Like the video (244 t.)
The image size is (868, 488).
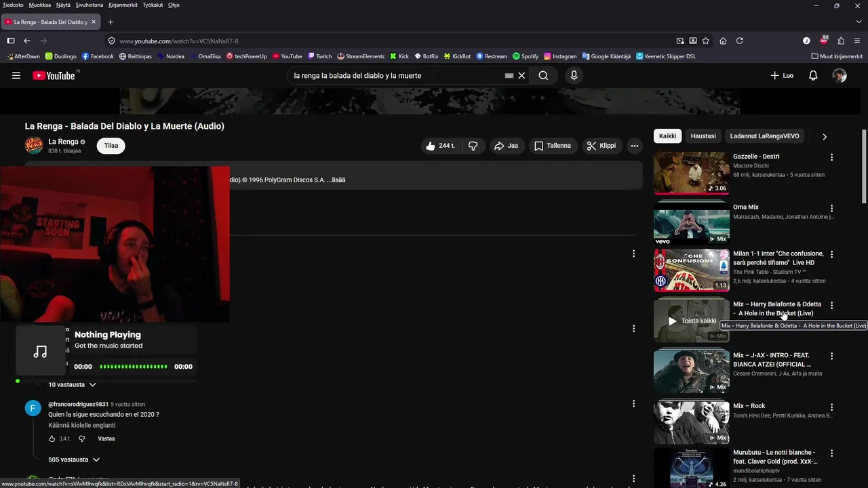(441, 146)
